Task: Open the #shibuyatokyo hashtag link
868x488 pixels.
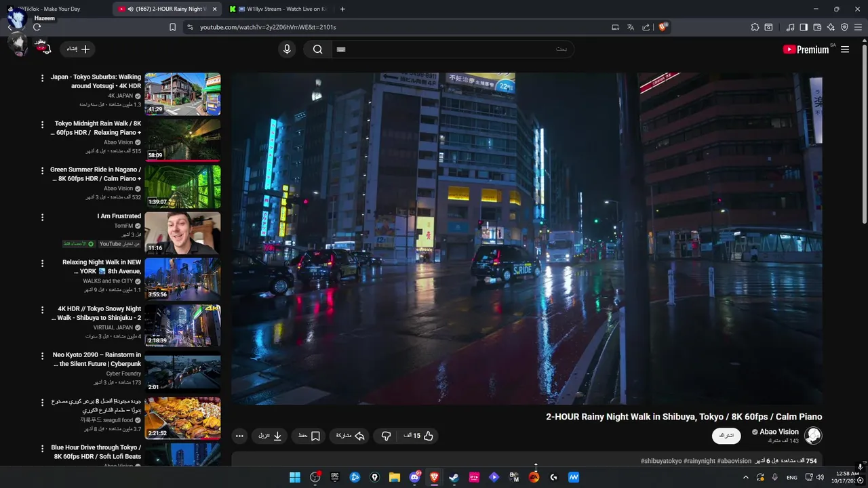Action: point(661,461)
